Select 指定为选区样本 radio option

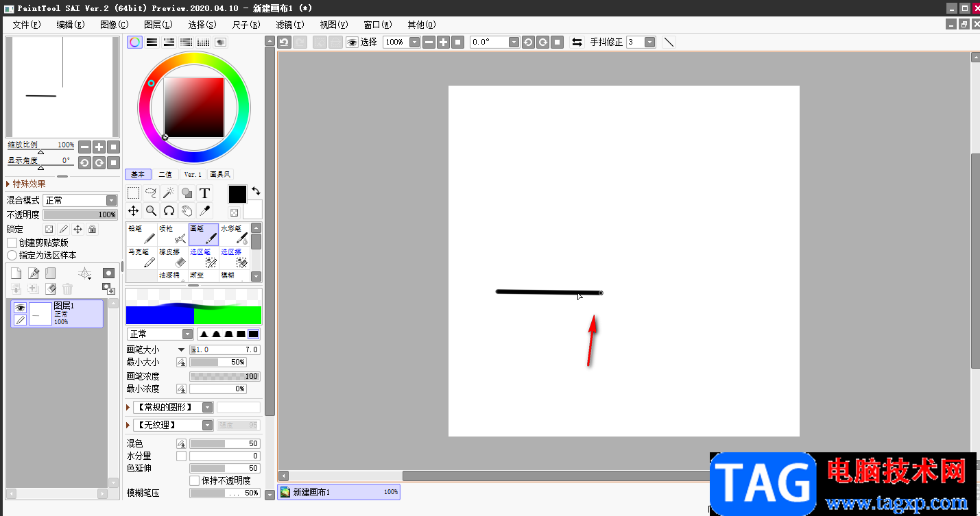point(12,255)
